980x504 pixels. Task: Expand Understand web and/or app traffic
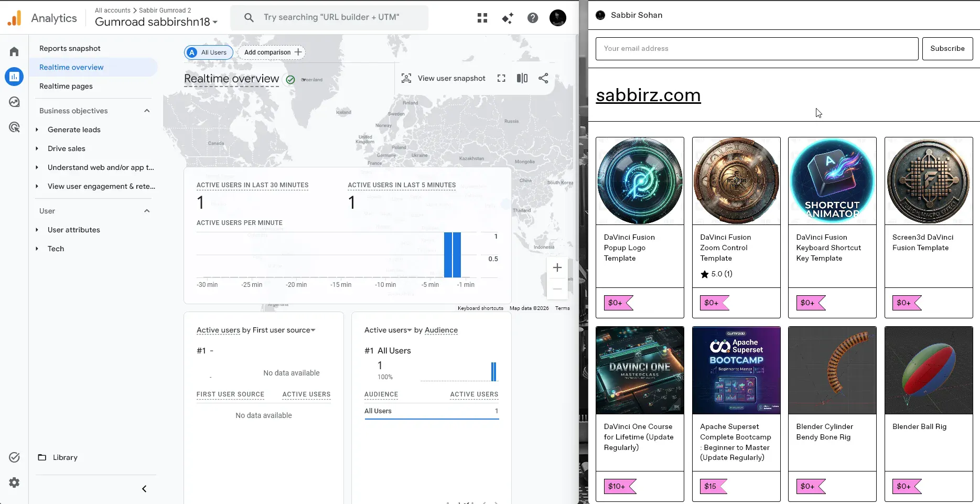(37, 167)
